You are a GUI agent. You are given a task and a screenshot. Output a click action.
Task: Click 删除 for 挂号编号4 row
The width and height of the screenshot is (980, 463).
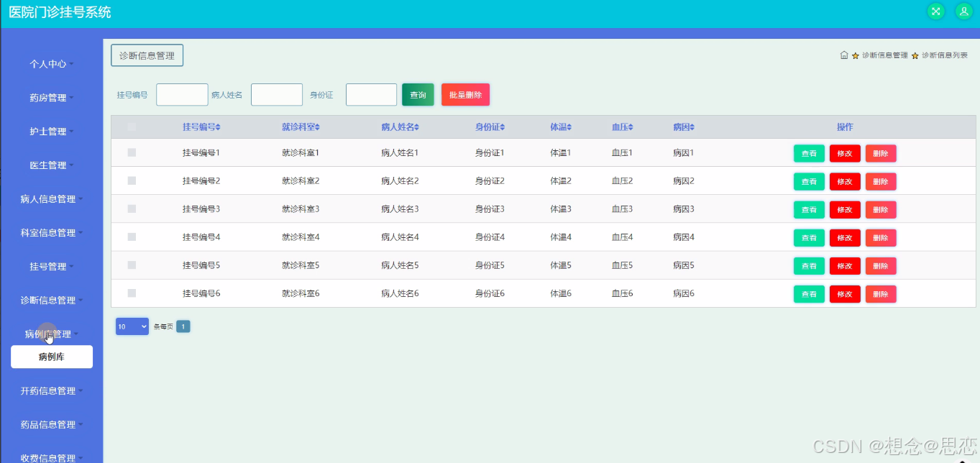(881, 237)
